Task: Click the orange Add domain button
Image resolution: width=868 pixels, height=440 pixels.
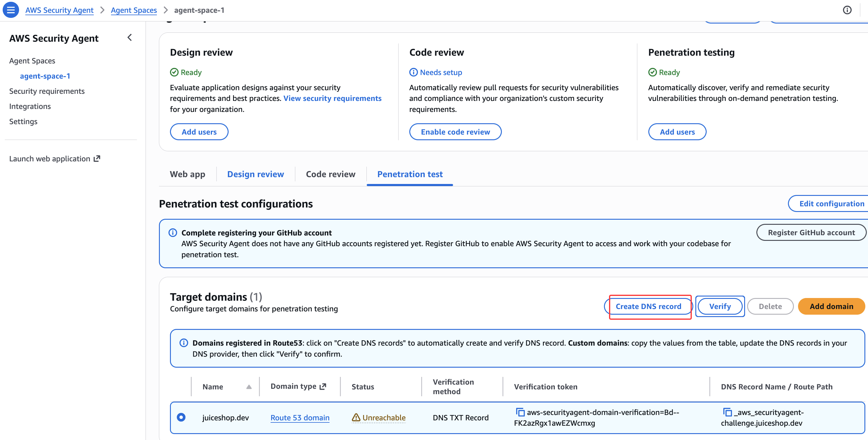Action: point(831,306)
